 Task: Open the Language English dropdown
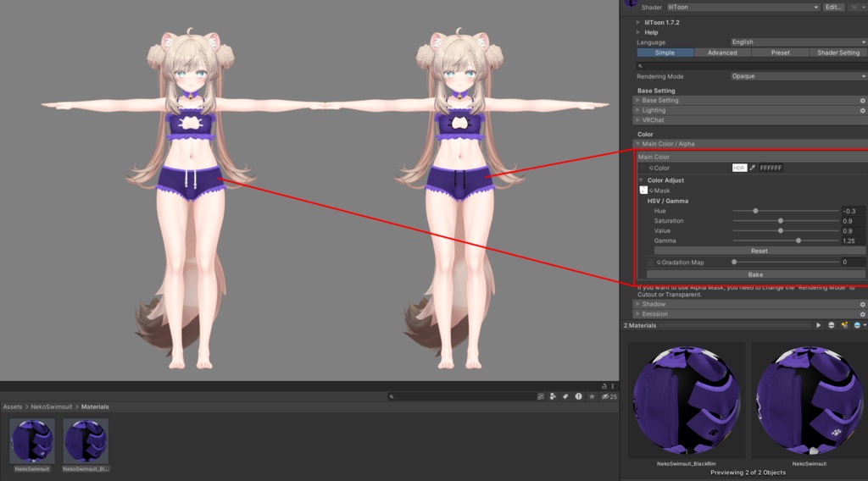(x=798, y=42)
